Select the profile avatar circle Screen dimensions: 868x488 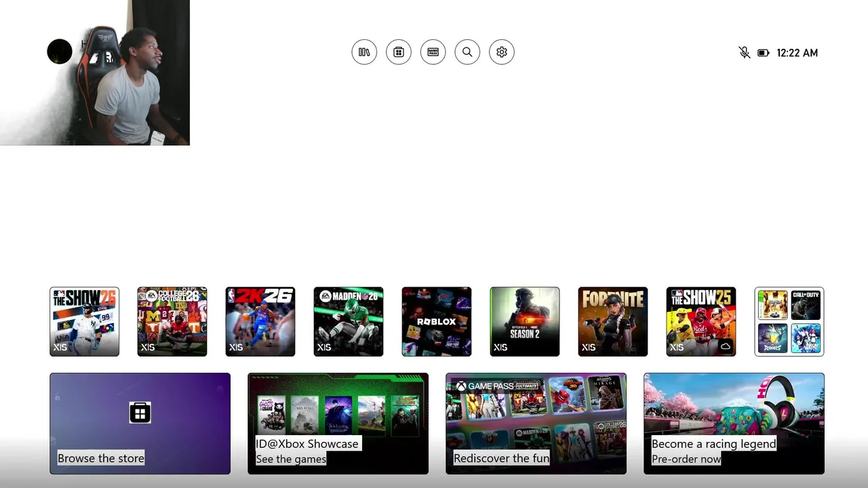click(x=60, y=52)
